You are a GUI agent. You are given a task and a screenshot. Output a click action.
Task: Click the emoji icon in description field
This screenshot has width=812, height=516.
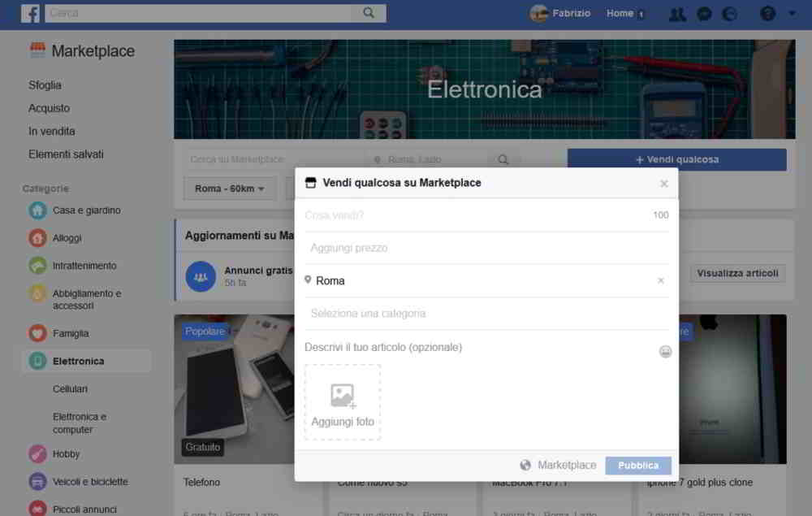pos(665,352)
